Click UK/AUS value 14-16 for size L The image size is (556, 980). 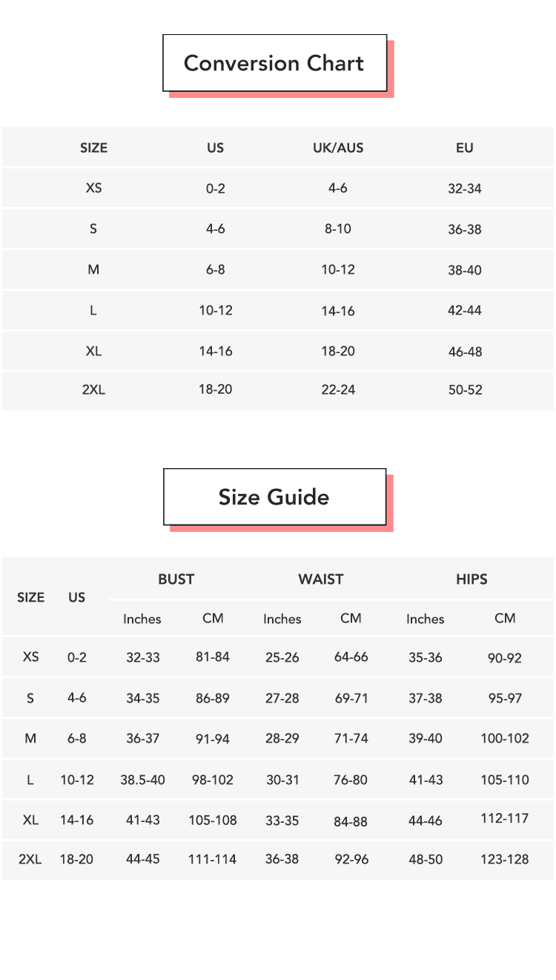coord(338,311)
